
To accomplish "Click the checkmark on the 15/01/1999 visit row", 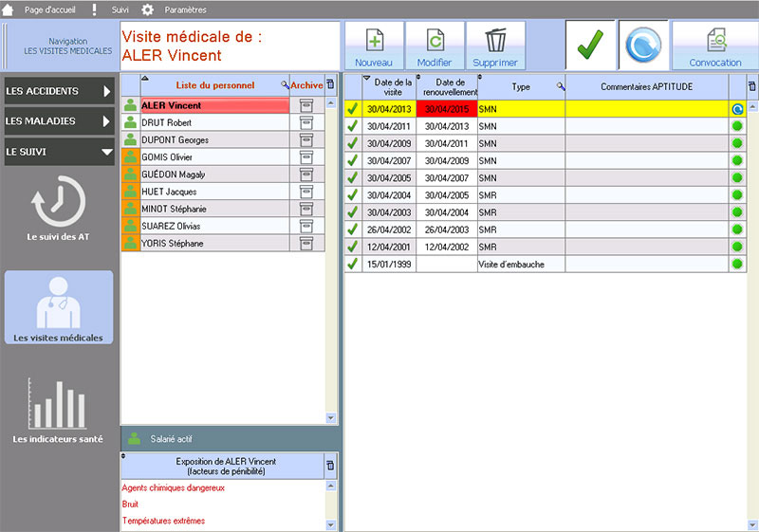I will (353, 264).
